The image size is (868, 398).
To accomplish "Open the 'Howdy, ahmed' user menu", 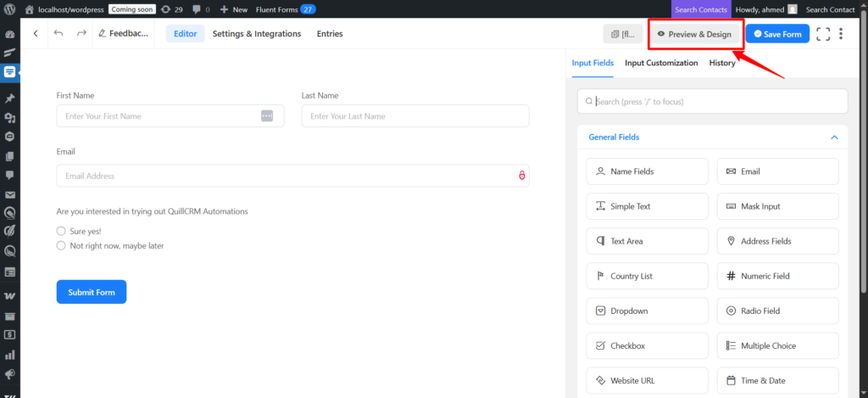I will tap(765, 9).
